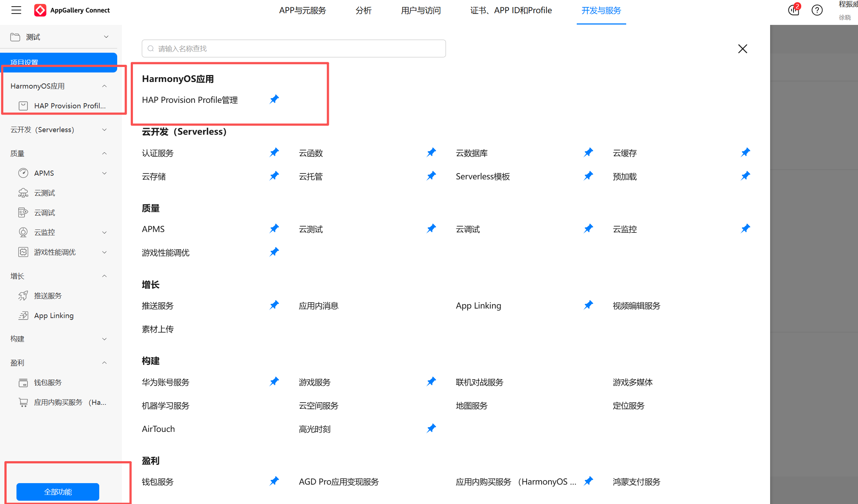The width and height of the screenshot is (858, 504).
Task: Open the help question mark icon
Action: (817, 10)
